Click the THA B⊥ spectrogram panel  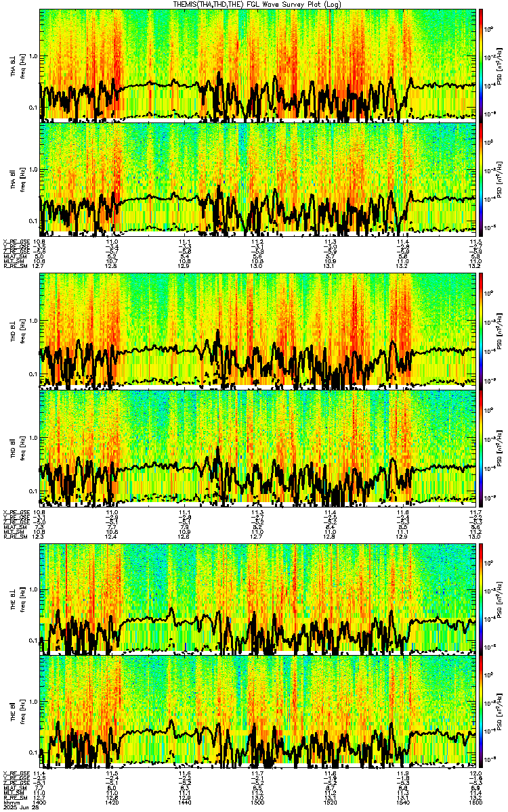[x=257, y=65]
